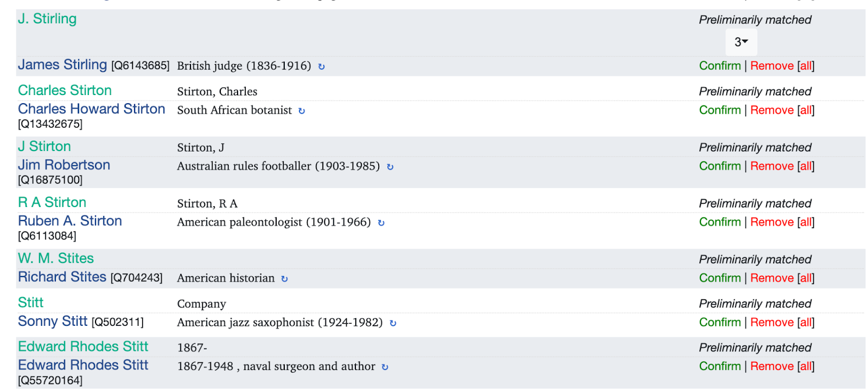Click refresh icon after American jazz saxophonist
Screen dimensions: 868x390
393,324
